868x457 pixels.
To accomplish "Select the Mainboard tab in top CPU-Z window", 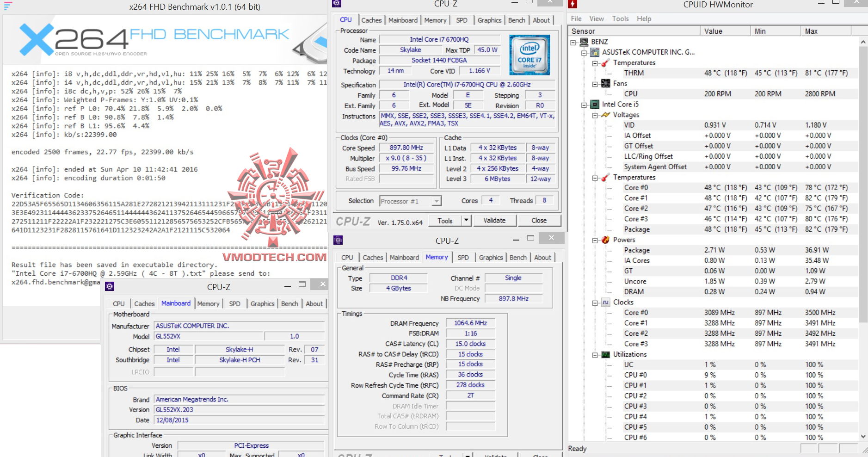I will click(x=403, y=20).
